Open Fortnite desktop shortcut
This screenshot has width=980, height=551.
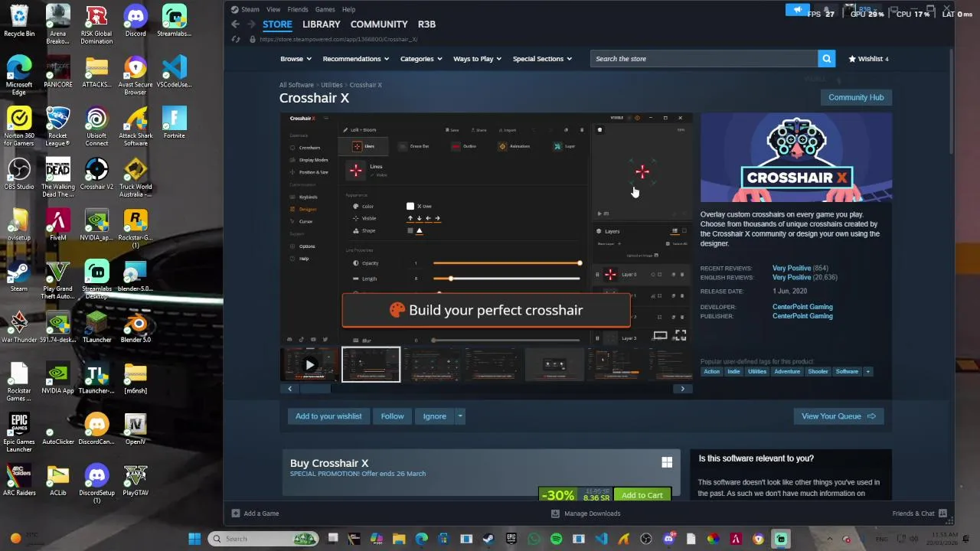(x=174, y=124)
